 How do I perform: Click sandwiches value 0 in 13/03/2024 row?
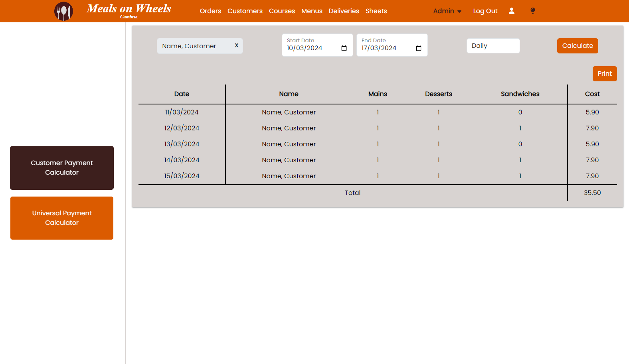click(520, 144)
